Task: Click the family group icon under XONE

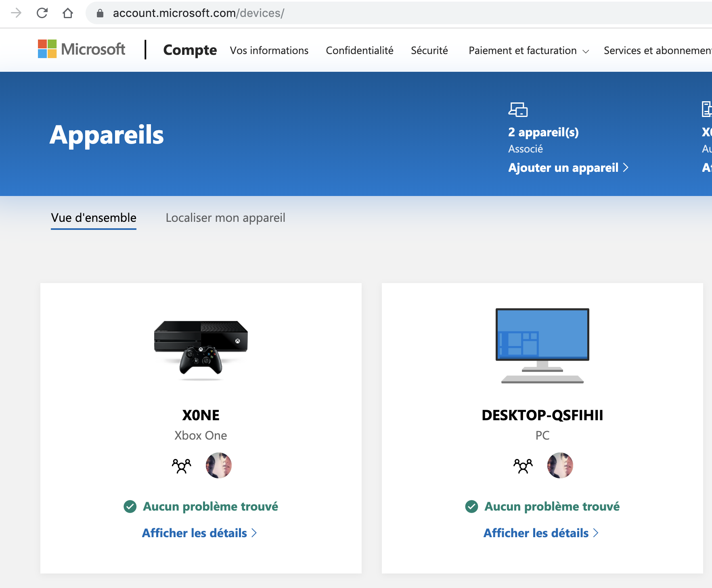Action: [x=182, y=466]
